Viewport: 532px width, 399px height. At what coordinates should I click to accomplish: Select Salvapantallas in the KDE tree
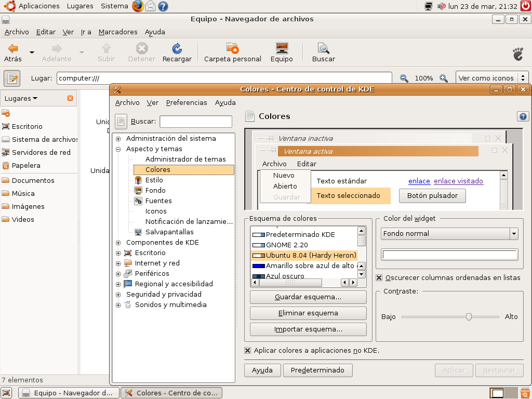tap(169, 232)
